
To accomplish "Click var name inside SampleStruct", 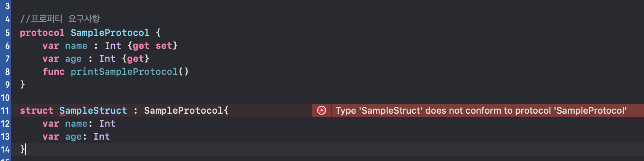I will click(x=65, y=124).
